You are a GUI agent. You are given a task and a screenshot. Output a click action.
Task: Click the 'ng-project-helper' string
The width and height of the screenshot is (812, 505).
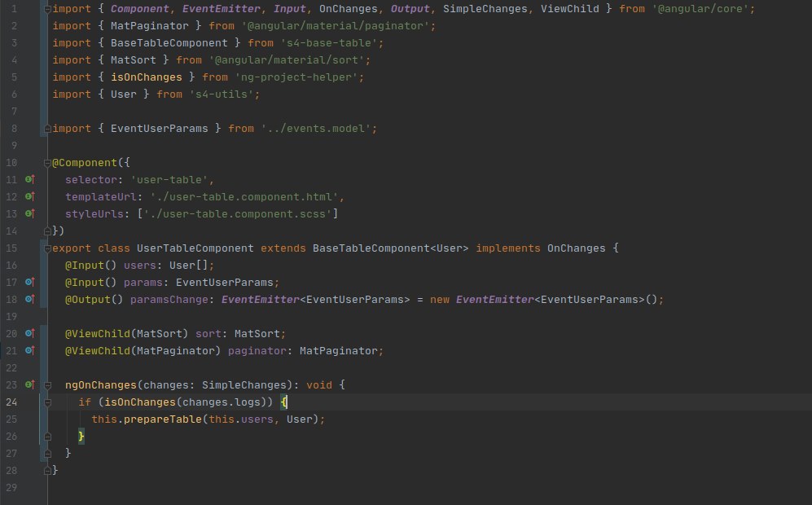pyautogui.click(x=296, y=77)
